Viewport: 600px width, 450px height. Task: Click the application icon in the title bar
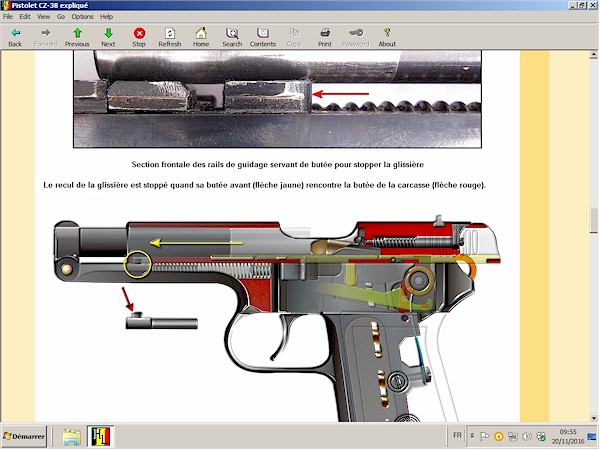5,5
